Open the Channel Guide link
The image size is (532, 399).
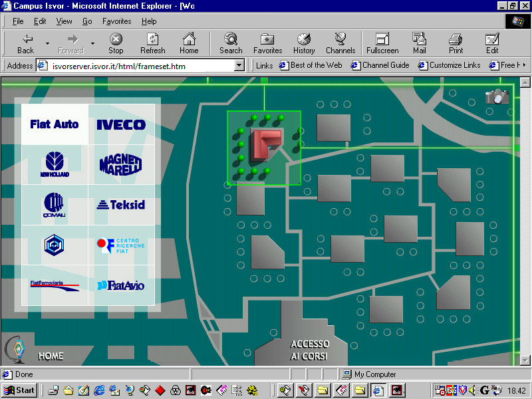coord(380,65)
